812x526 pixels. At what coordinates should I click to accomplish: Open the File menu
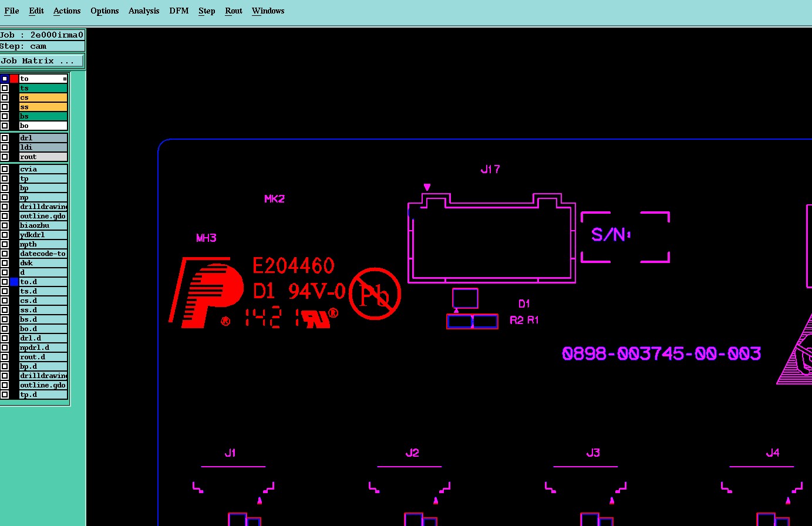coord(12,11)
